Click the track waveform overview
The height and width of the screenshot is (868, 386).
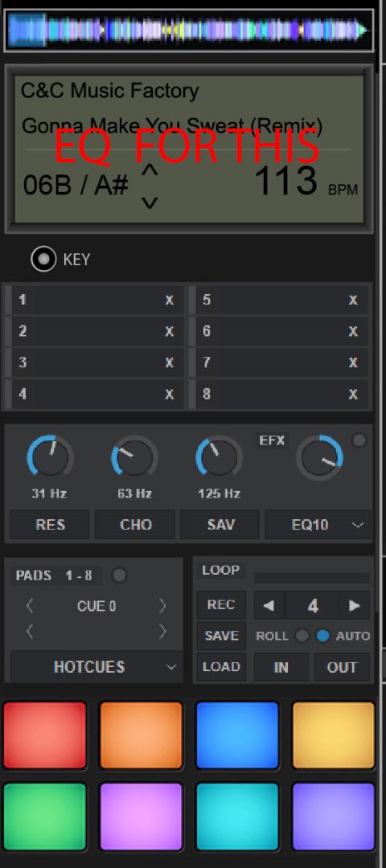point(190,30)
